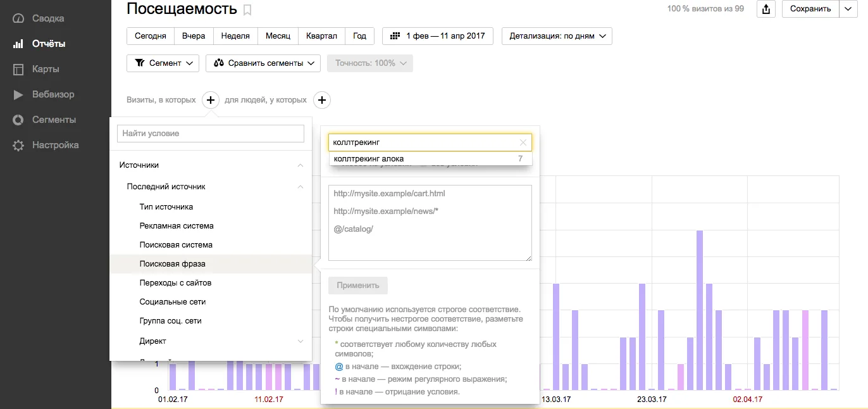
Task: Open the Сводка dashboard icon in sidebar
Action: [19, 19]
